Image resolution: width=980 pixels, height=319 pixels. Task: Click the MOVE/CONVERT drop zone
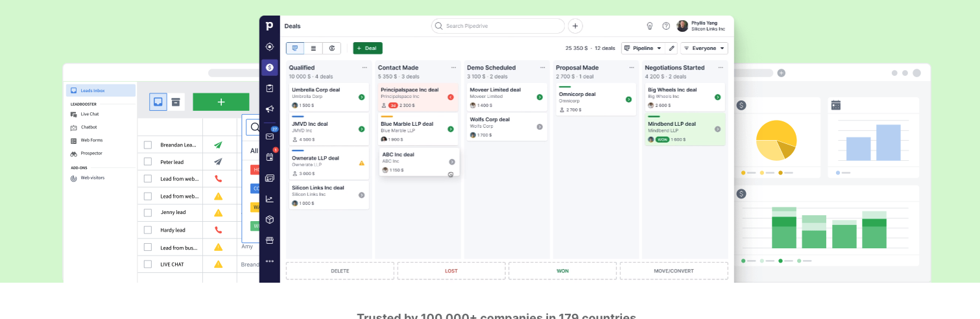pyautogui.click(x=674, y=271)
